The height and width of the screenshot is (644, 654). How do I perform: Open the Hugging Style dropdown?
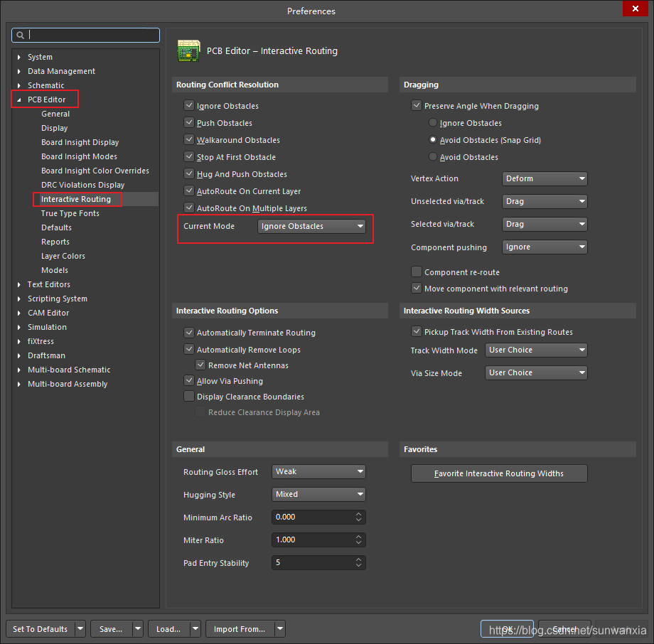click(x=318, y=494)
